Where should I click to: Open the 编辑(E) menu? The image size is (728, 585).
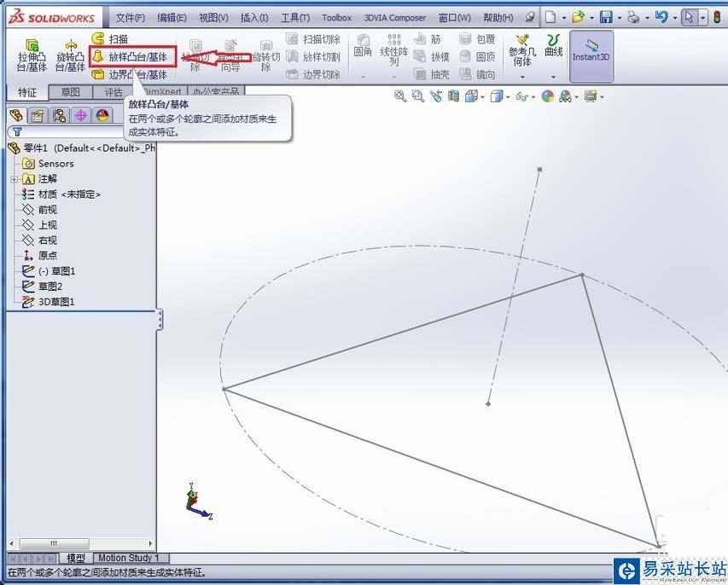coord(172,18)
